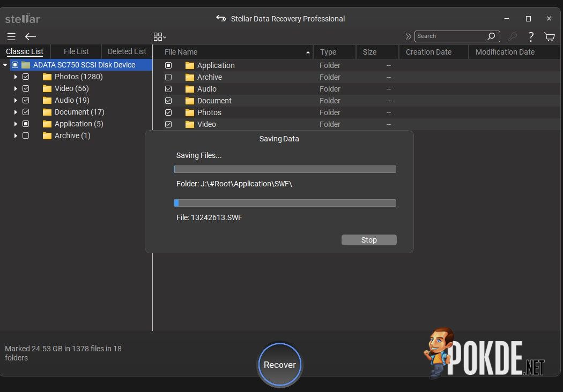Check the Archive (1) tree checkbox
Screen dimensions: 563x392
(x=26, y=136)
